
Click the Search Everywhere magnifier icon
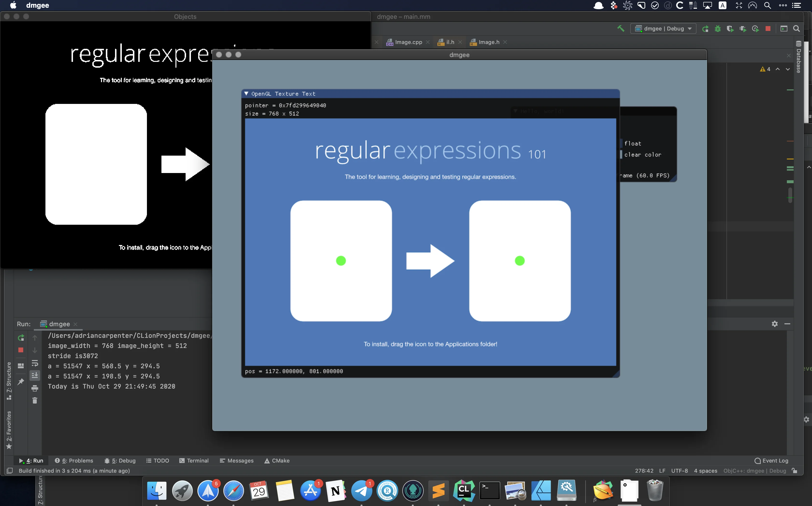coord(797,29)
